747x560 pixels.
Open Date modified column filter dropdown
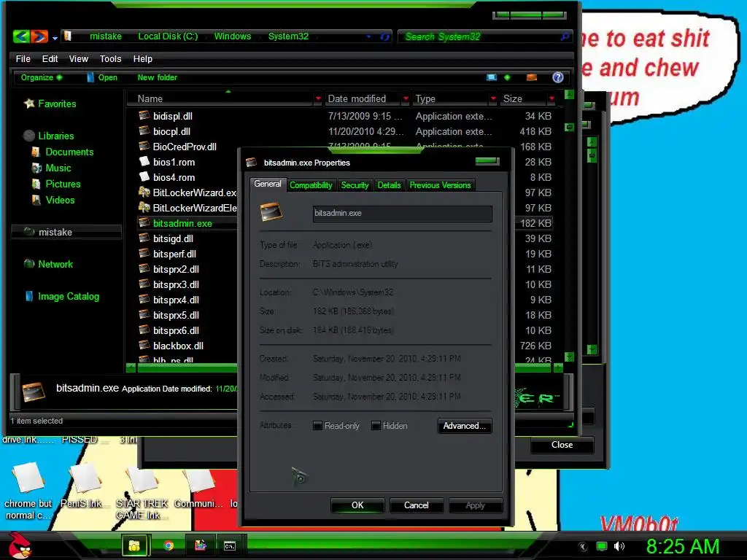406,98
